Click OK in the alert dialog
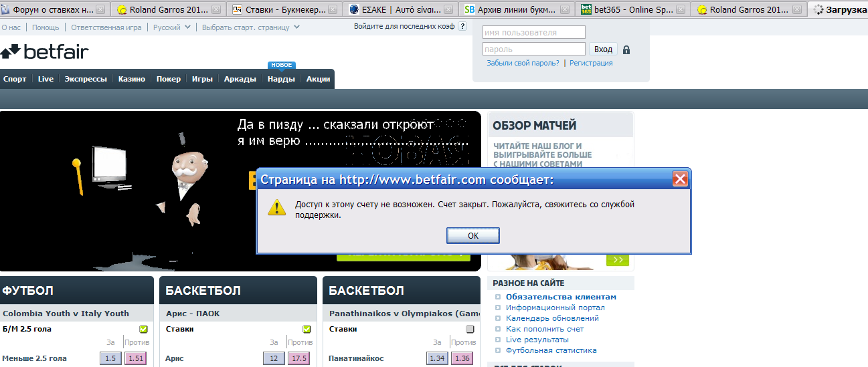Screen dimensions: 868x367 pyautogui.click(x=473, y=235)
